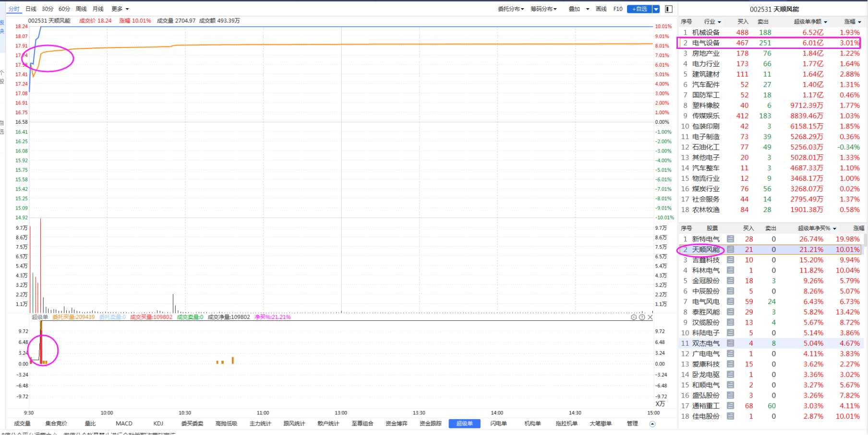This screenshot has height=435, width=868.
Task: Select stock name 新特电气
Action: [706, 239]
